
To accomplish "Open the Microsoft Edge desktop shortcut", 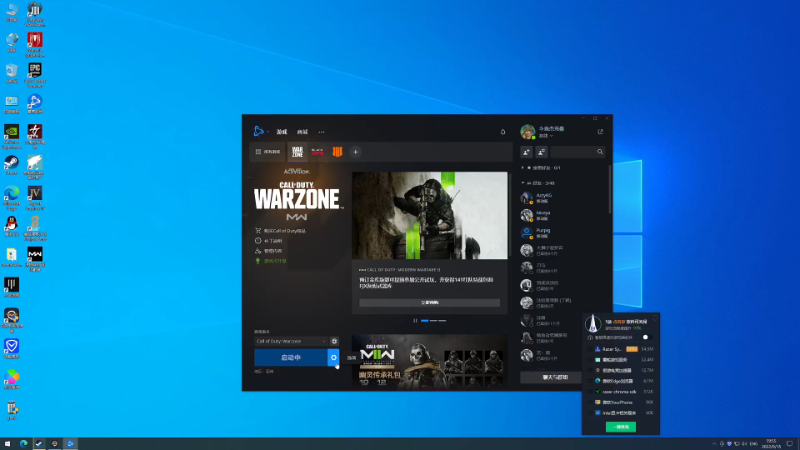I will (11, 198).
